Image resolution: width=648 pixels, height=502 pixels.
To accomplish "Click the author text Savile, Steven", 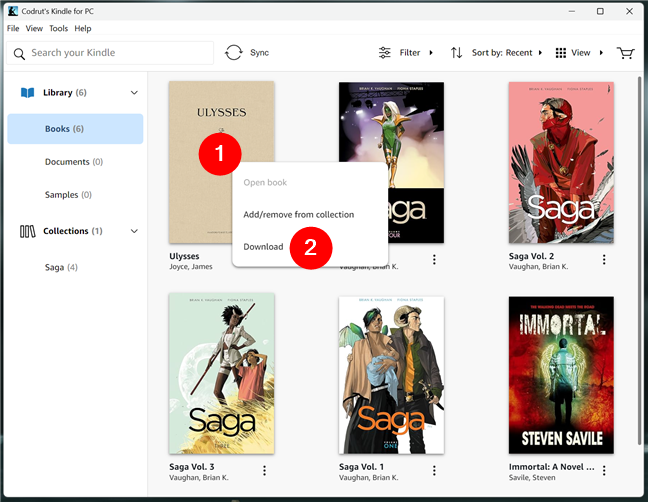I will (x=532, y=478).
